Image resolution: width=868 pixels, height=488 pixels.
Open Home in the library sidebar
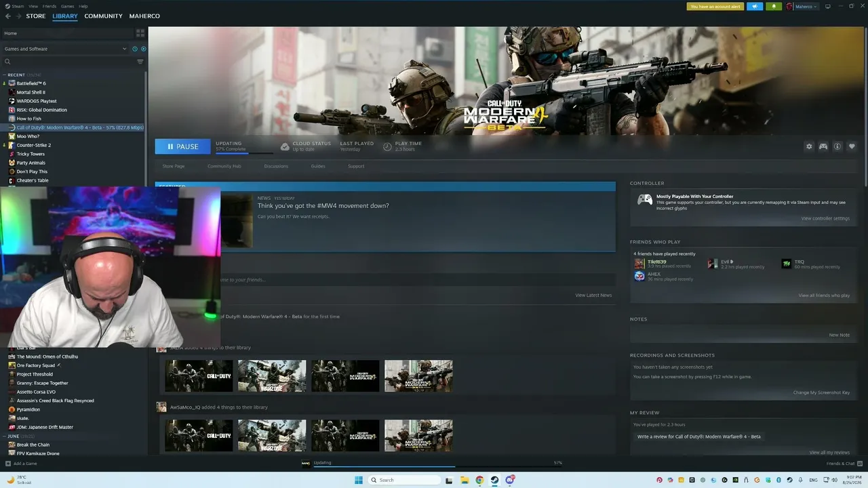click(68, 33)
